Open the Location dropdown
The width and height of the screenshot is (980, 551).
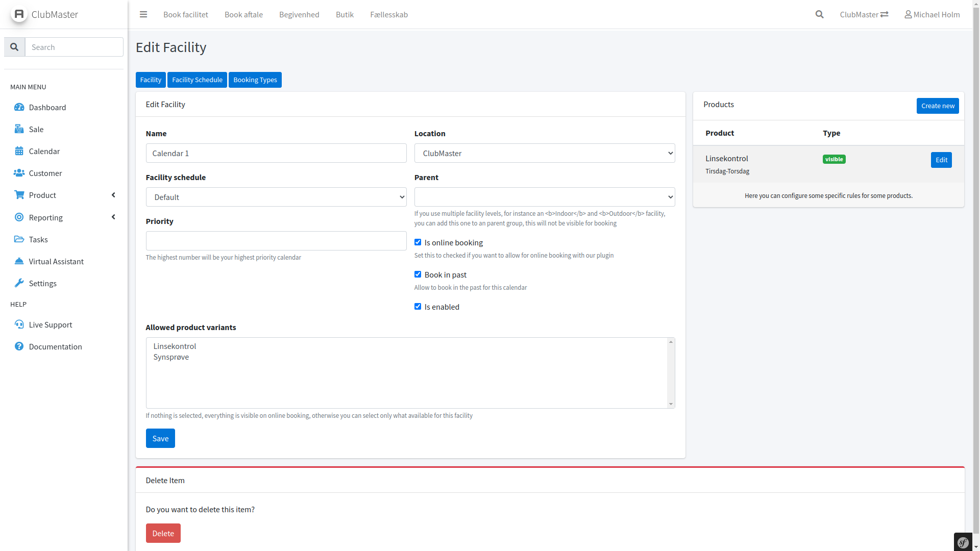tap(544, 153)
